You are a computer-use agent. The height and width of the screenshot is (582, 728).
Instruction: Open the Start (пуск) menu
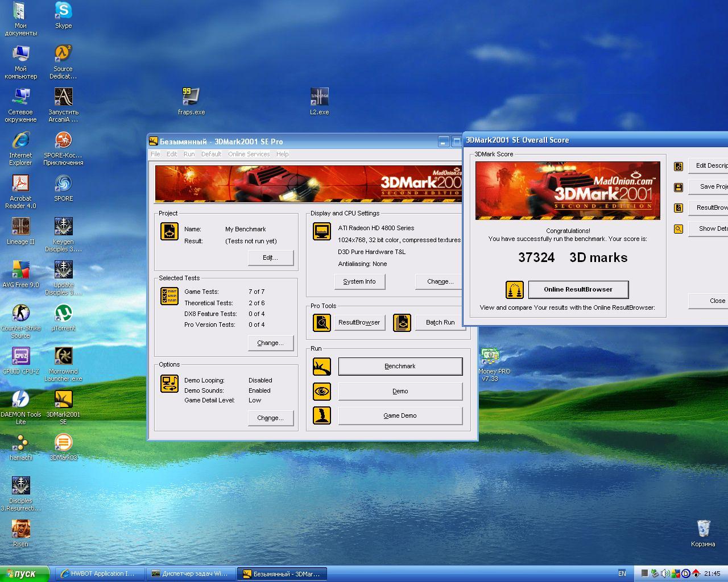click(25, 574)
